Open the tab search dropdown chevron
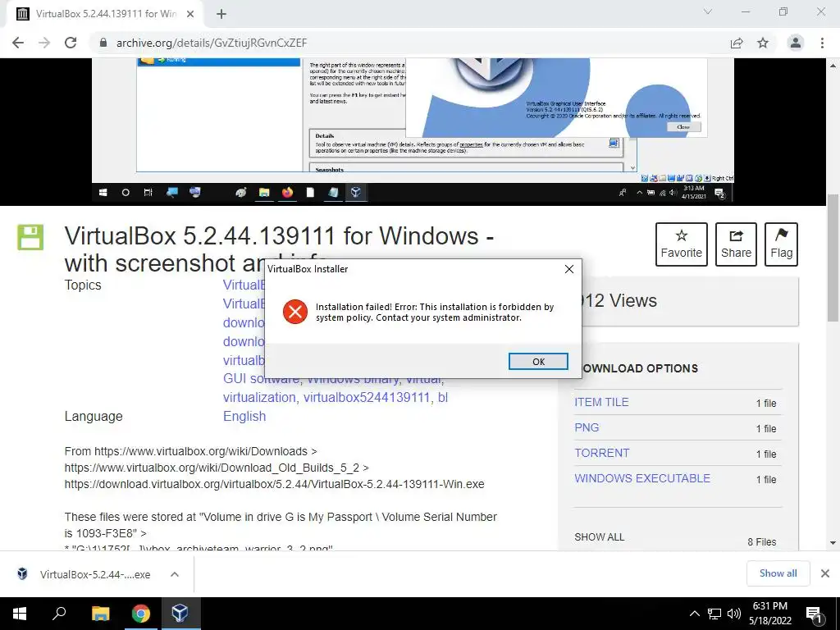The width and height of the screenshot is (840, 630). coord(708,11)
